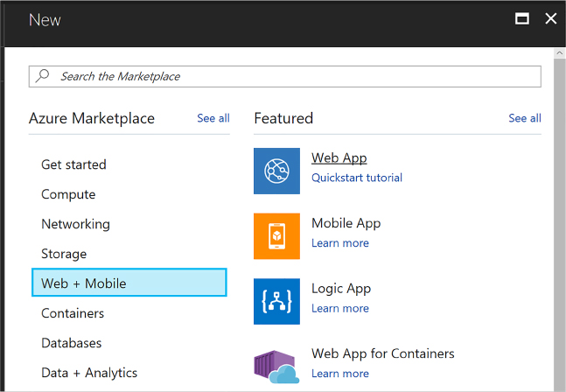Image resolution: width=566 pixels, height=392 pixels.
Task: Click the Logic App title
Action: point(341,289)
